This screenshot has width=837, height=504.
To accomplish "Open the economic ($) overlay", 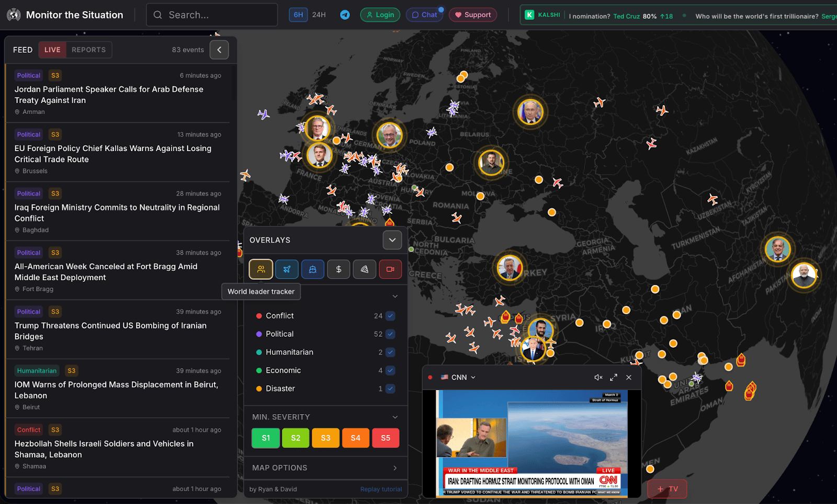I will (x=338, y=269).
